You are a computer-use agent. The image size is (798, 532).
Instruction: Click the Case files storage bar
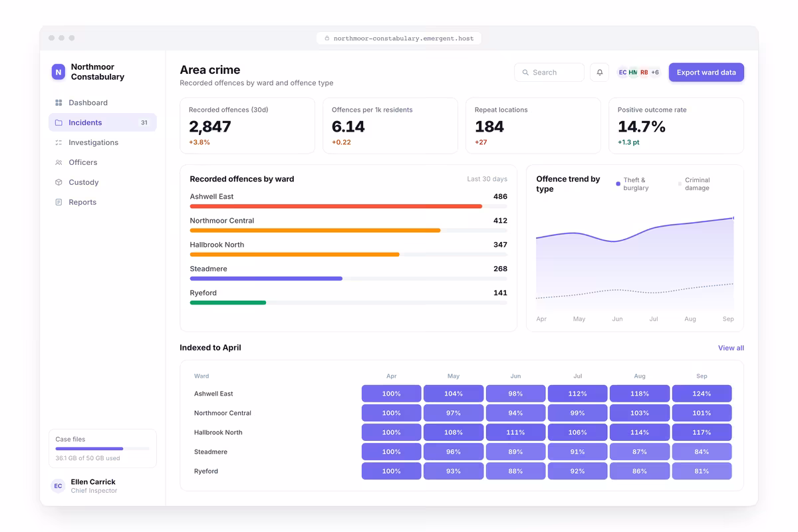tap(102, 449)
